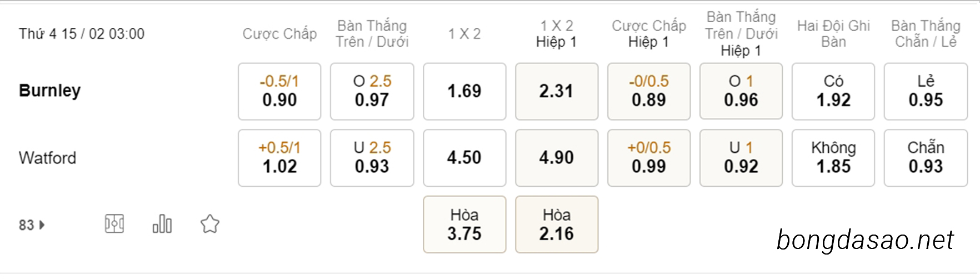Choose Burnley first-half win odds 2.31

click(x=557, y=91)
